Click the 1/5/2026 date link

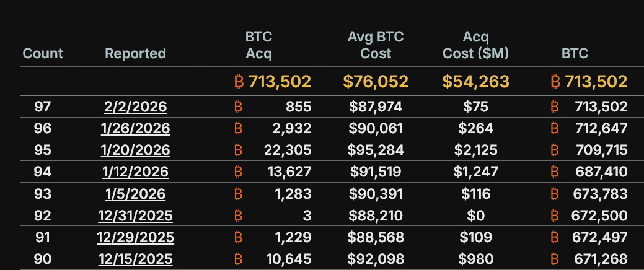tap(135, 194)
